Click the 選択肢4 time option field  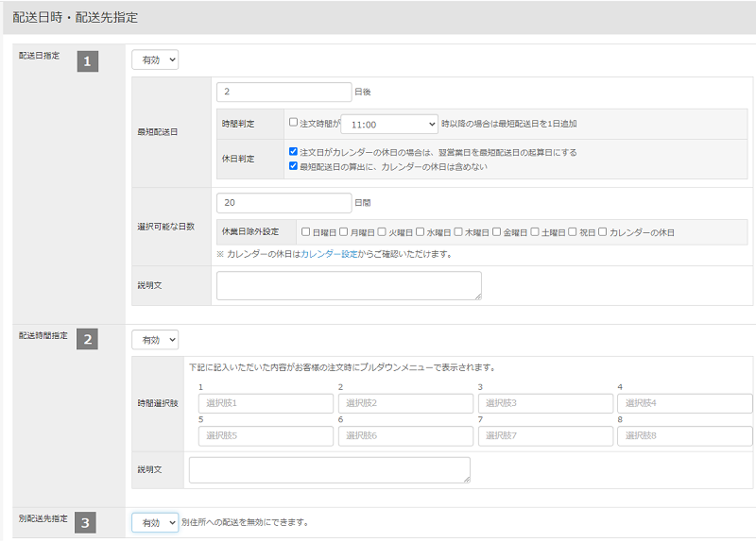(x=684, y=403)
